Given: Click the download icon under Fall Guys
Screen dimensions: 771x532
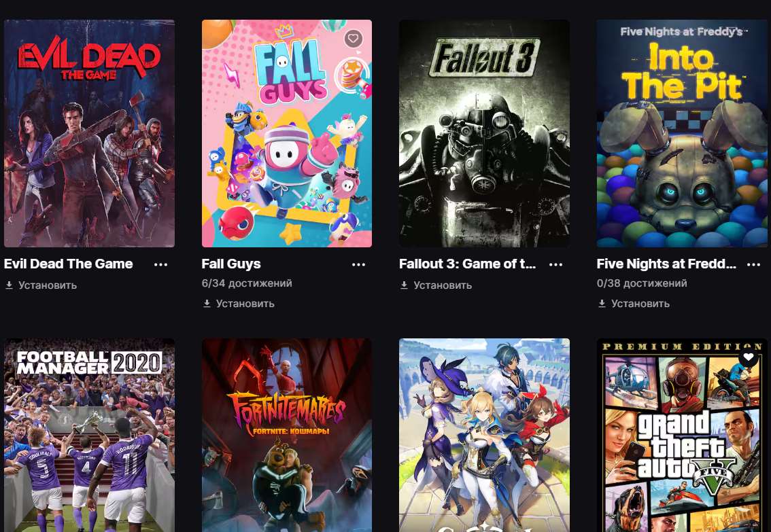Looking at the screenshot, I should pos(207,304).
